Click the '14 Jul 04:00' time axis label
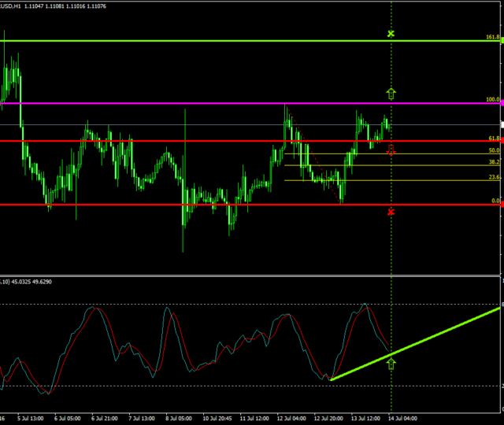 pos(402,418)
